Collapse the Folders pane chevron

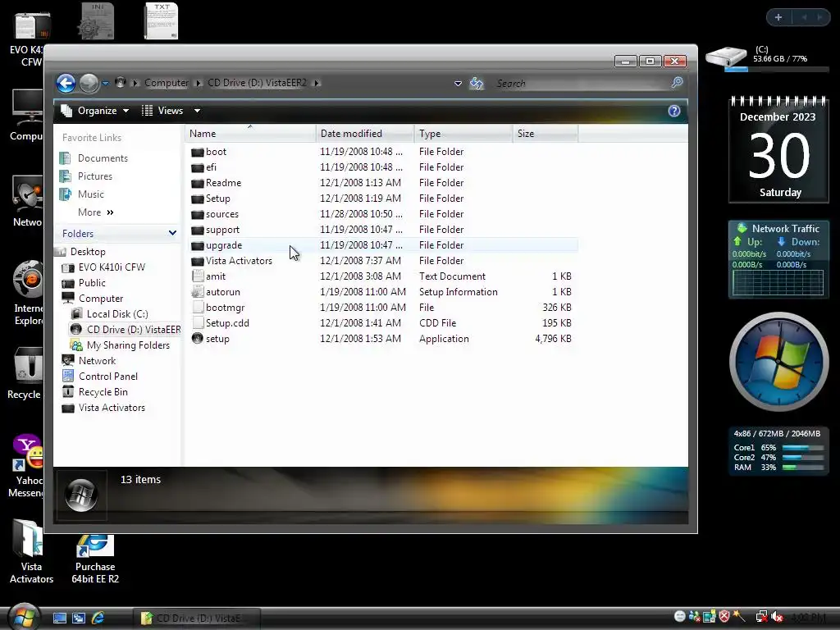click(172, 233)
